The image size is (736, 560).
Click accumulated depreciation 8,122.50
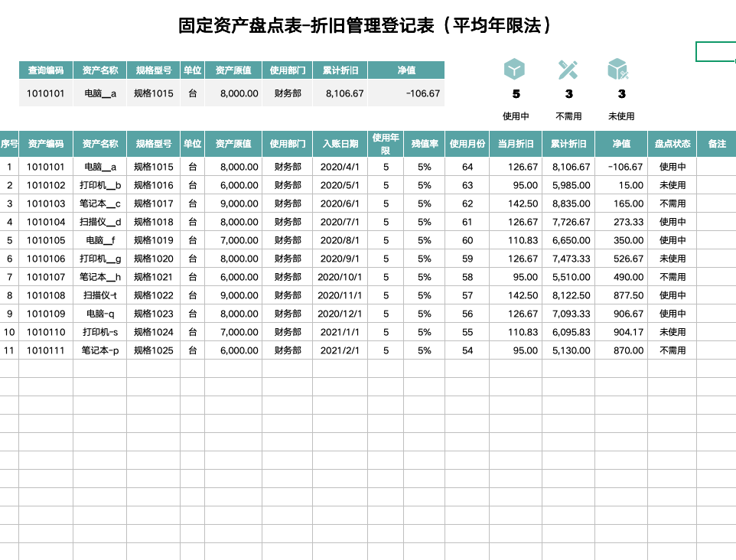(x=568, y=295)
